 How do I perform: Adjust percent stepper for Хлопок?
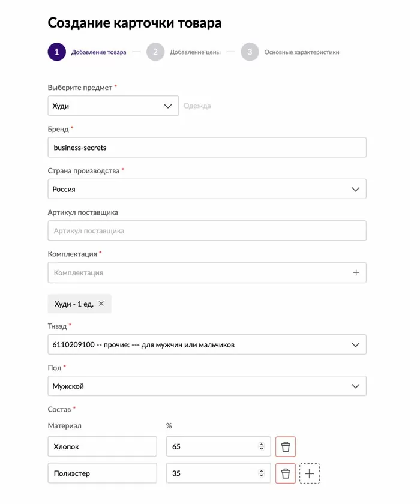point(261,447)
